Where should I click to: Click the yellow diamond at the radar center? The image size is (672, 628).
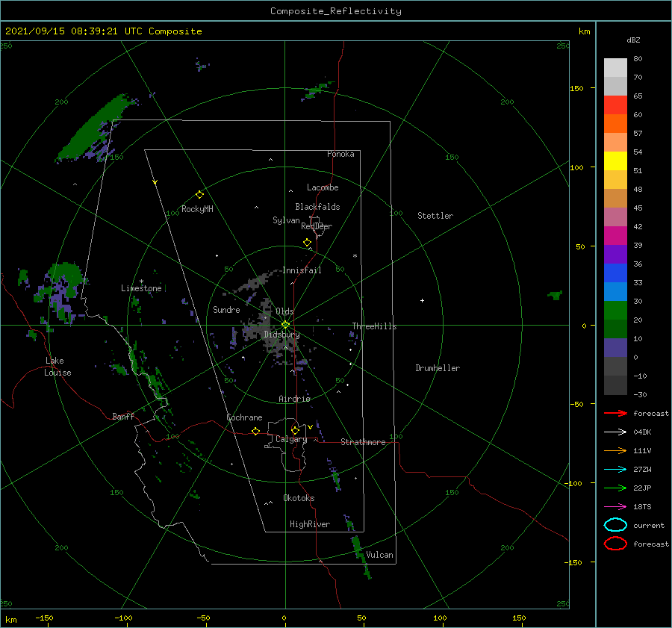click(x=285, y=325)
